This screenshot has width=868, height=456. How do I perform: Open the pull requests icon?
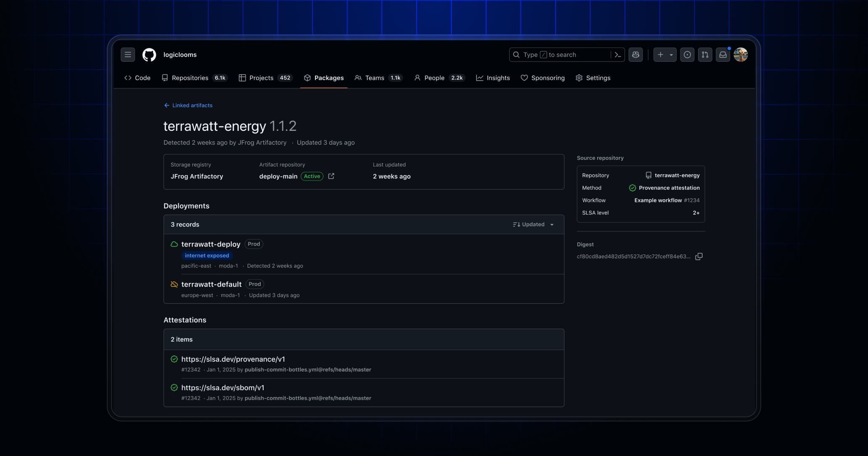[x=705, y=55]
